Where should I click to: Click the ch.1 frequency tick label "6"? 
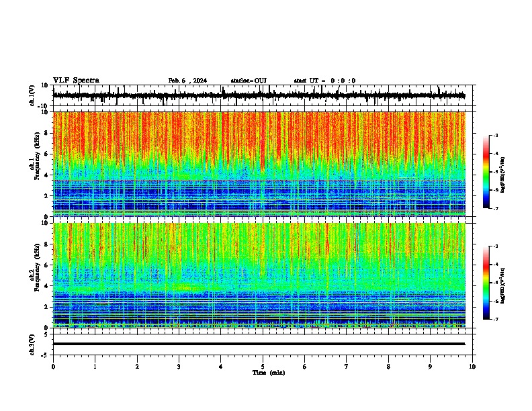tap(46, 154)
